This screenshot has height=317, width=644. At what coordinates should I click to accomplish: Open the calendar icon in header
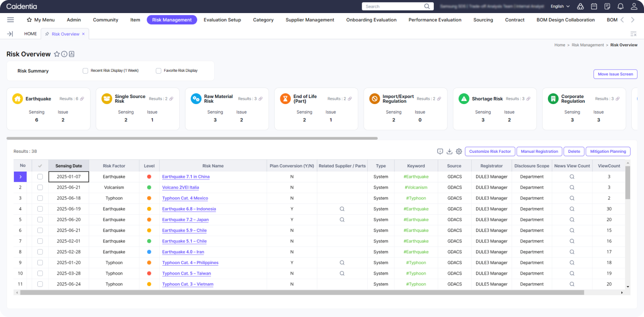point(594,7)
